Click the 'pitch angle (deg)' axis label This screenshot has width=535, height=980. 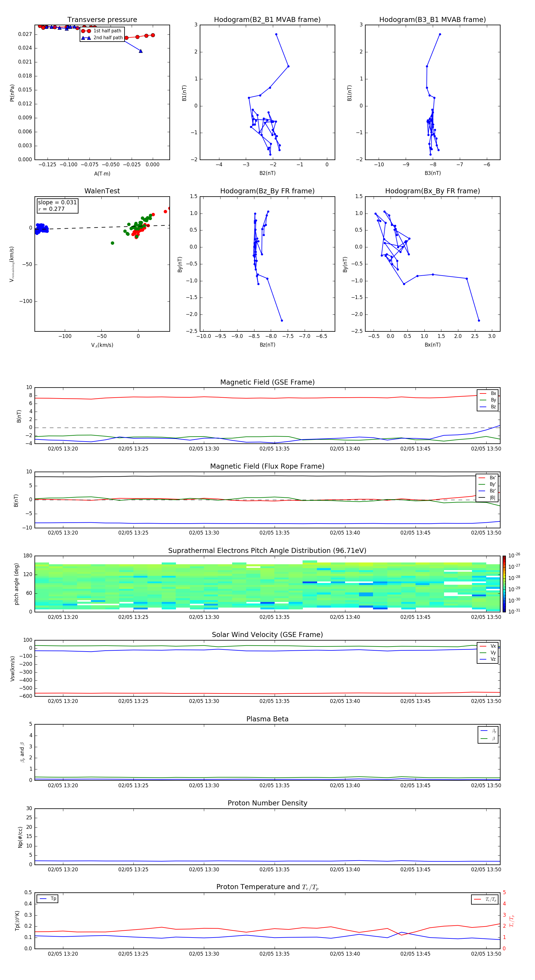click(x=16, y=584)
